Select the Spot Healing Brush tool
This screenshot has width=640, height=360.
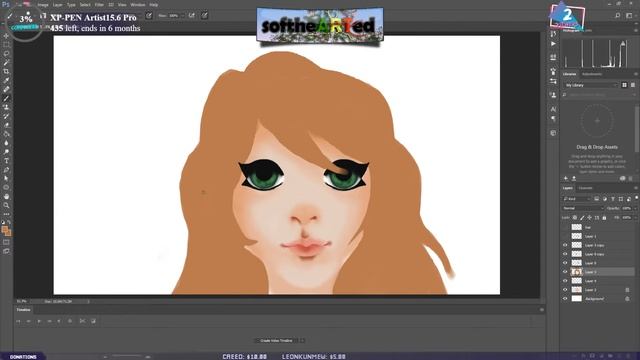click(x=6, y=89)
